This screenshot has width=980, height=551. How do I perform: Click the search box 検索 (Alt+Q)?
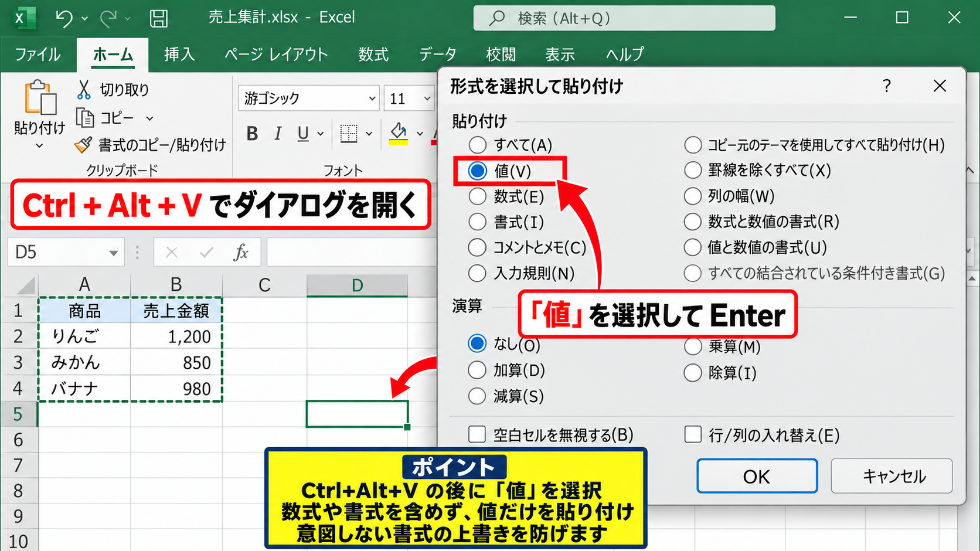tap(624, 18)
